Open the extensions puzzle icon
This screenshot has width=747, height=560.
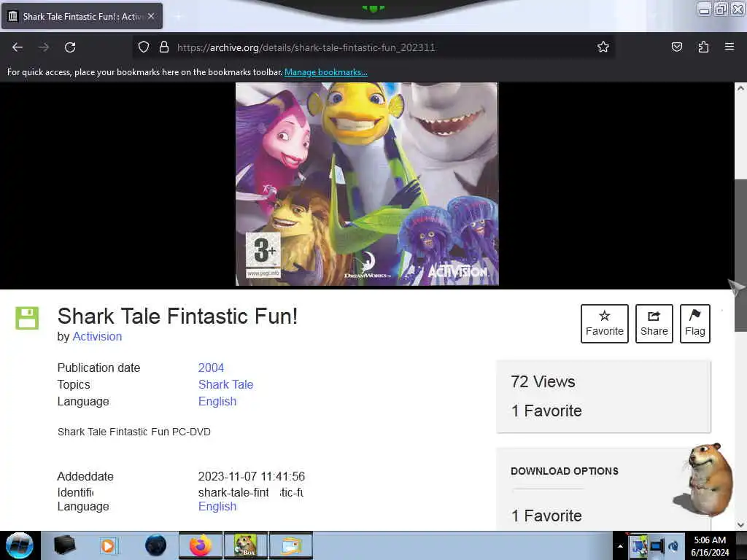pyautogui.click(x=703, y=47)
